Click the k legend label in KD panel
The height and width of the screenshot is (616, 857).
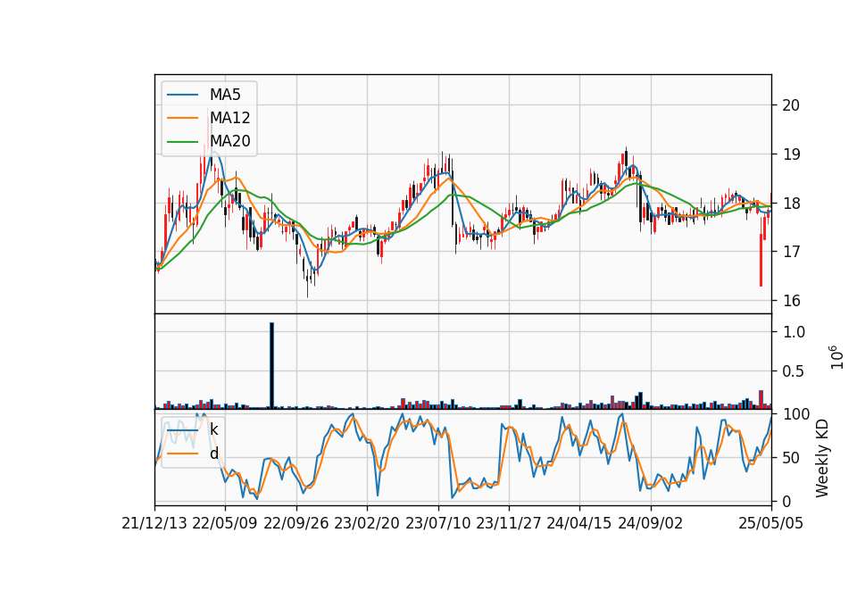pyautogui.click(x=213, y=429)
